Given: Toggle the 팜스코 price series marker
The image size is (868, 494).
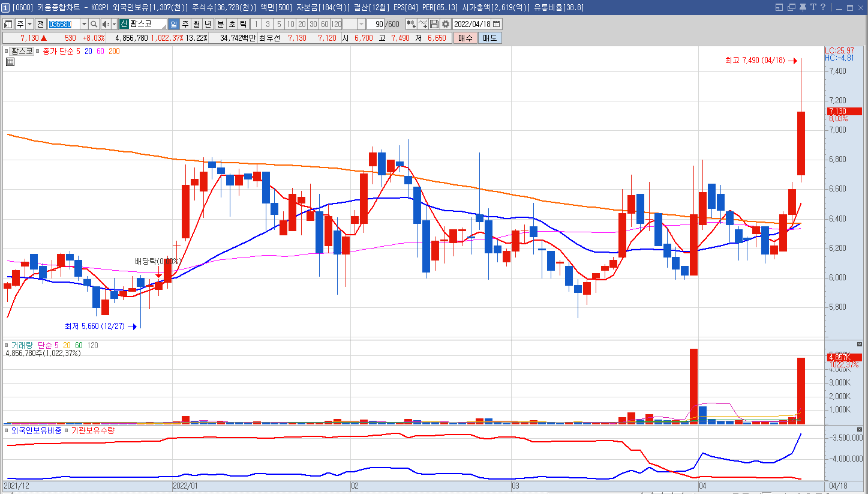Looking at the screenshot, I should tap(6, 52).
